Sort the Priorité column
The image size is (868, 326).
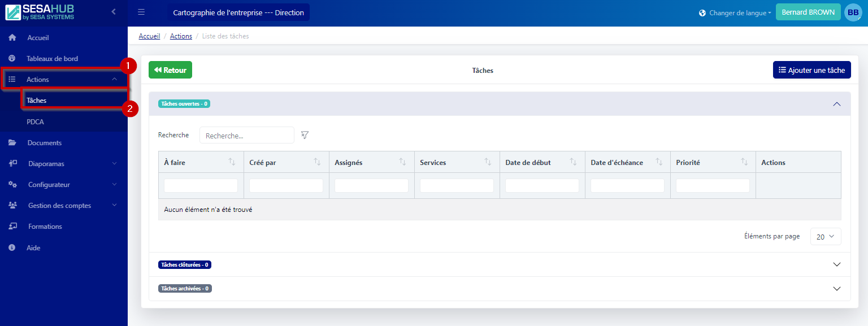pos(744,162)
